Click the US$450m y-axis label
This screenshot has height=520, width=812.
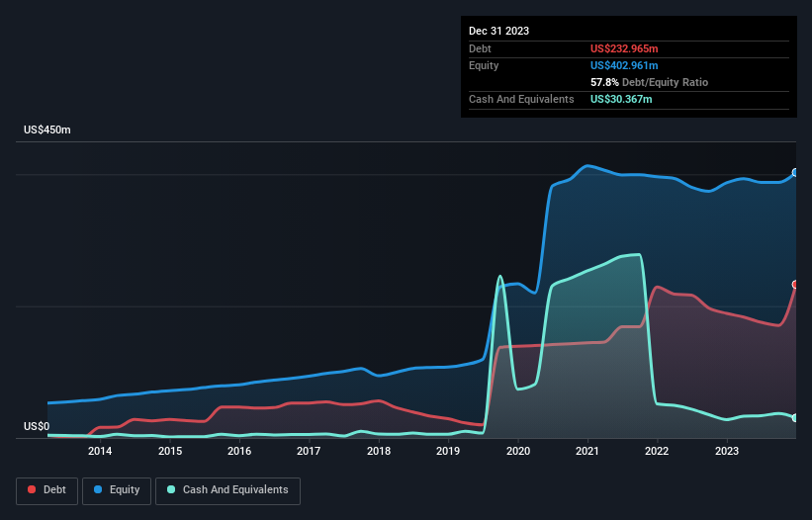(x=47, y=130)
